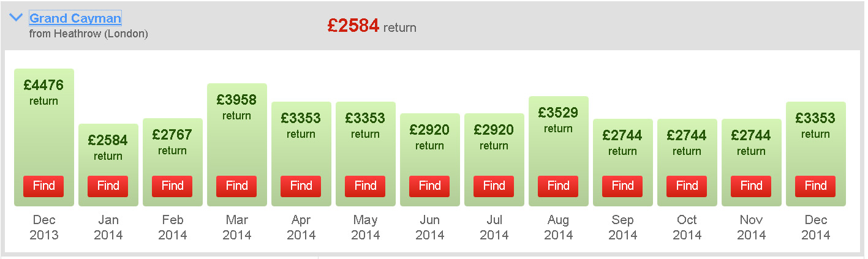The image size is (868, 259).
Task: Click Find for Dec 2014 fare
Action: coord(815,186)
